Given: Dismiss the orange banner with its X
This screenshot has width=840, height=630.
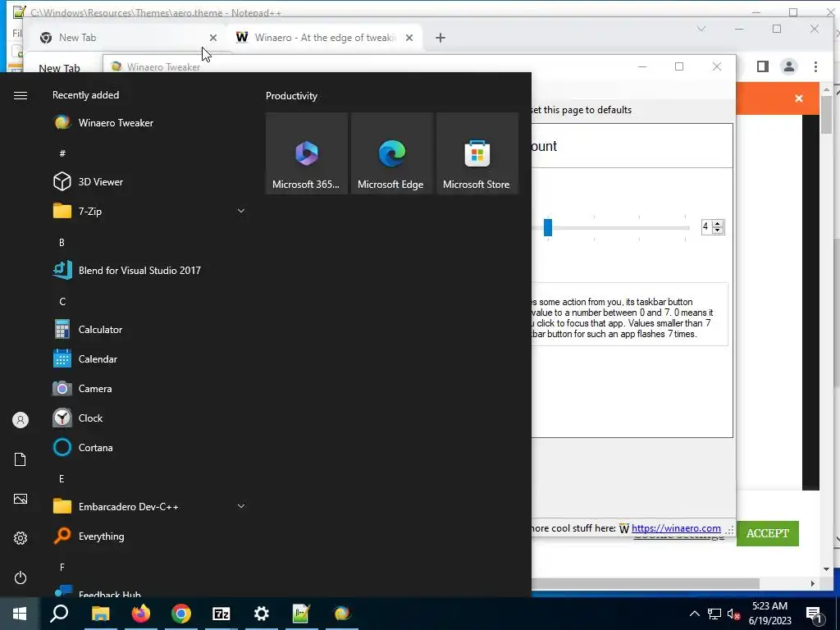Looking at the screenshot, I should (799, 98).
